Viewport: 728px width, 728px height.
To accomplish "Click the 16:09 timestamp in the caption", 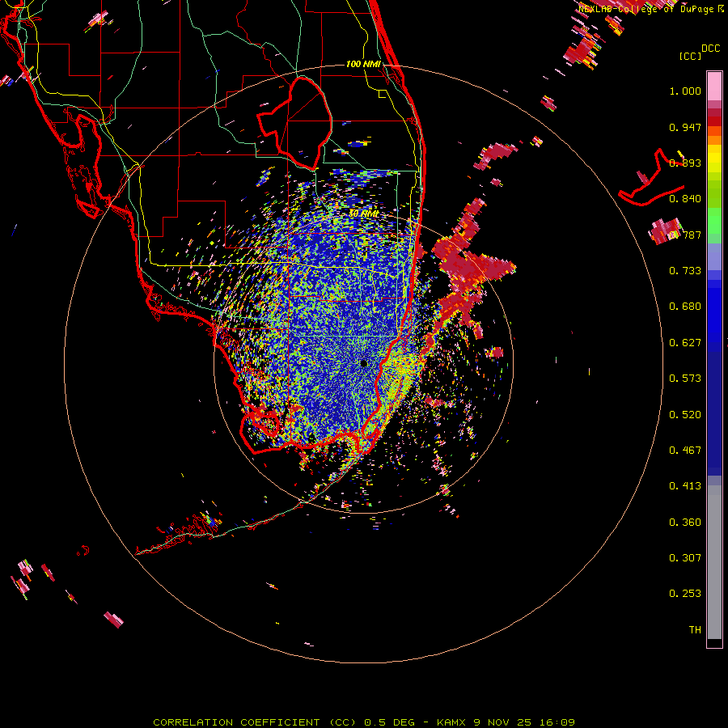I will pyautogui.click(x=557, y=722).
